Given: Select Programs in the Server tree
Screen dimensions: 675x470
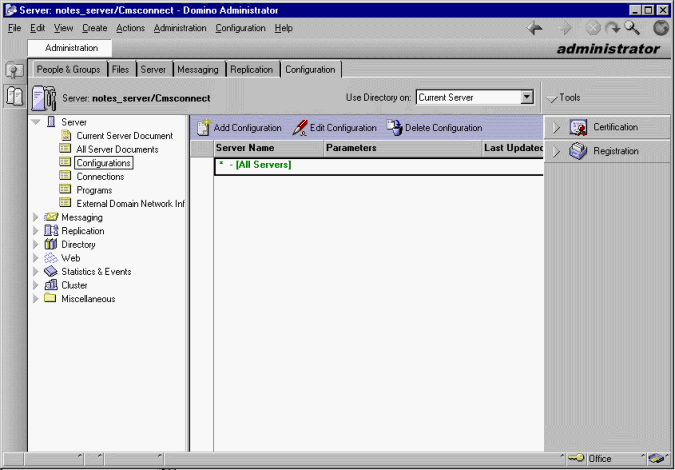Looking at the screenshot, I should [94, 190].
